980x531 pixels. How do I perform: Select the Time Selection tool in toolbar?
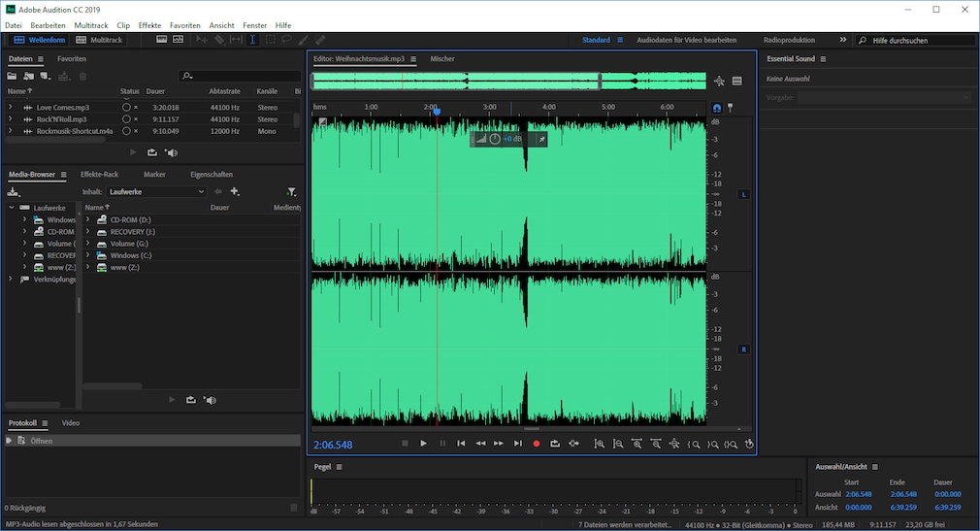click(x=252, y=40)
